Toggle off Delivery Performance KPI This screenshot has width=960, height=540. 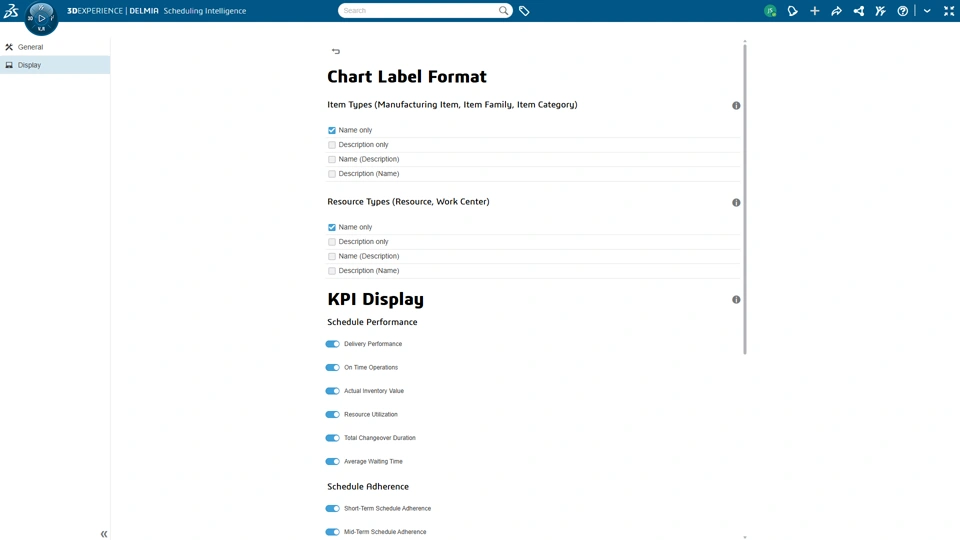click(x=332, y=344)
